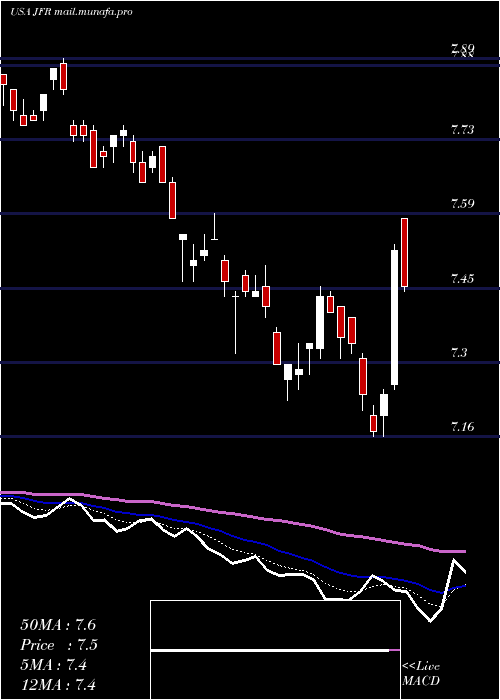Click the 5MA : 7.4 readout
Viewport: 500px width, 700px height.
[54, 665]
